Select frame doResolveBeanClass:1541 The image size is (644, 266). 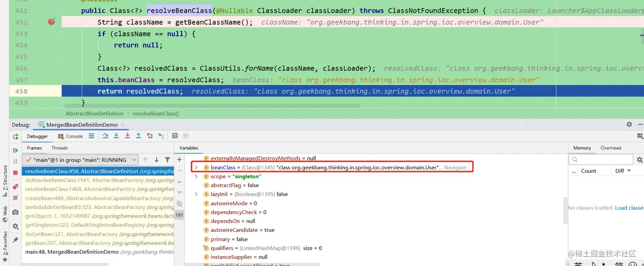pos(98,180)
